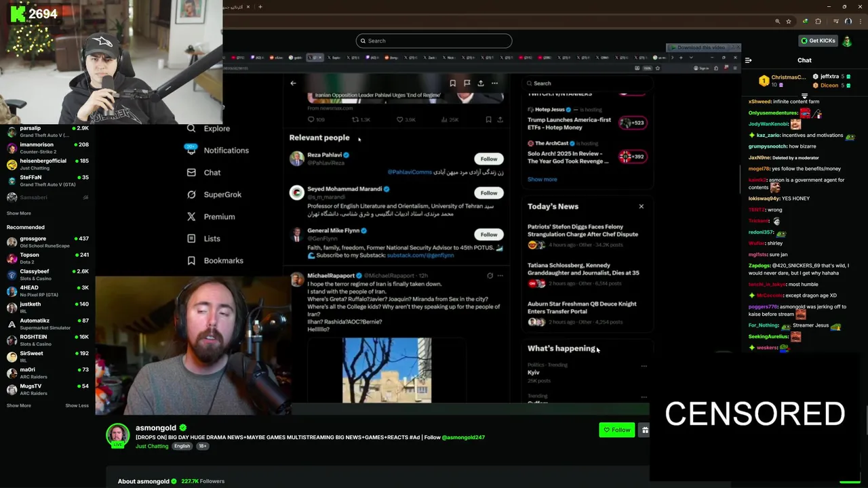Image resolution: width=868 pixels, height=488 pixels.
Task: Focus the X search field
Action: 587,83
